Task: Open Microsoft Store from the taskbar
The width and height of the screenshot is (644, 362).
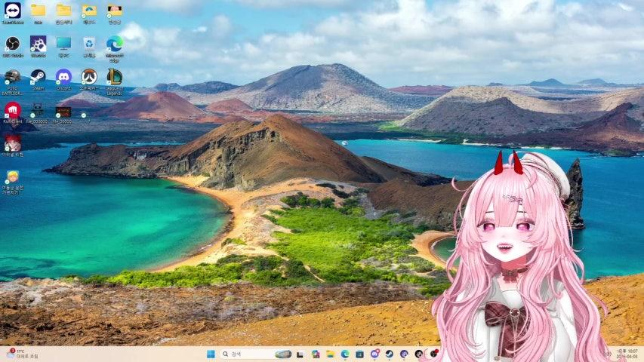Action: click(360, 354)
